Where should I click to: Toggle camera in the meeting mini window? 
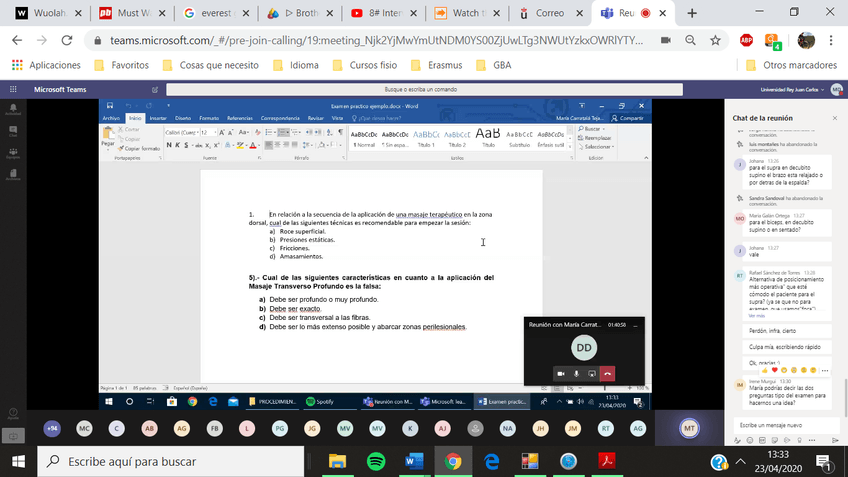(x=560, y=373)
